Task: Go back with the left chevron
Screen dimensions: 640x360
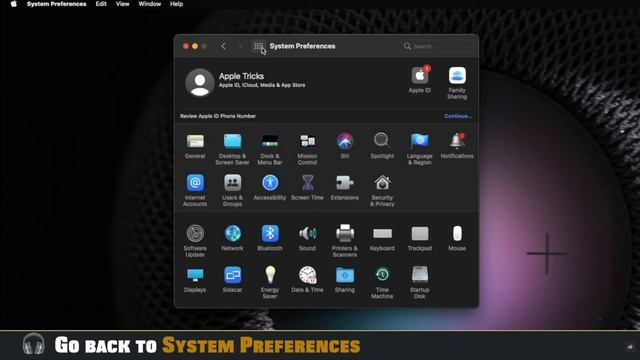Action: (223, 46)
